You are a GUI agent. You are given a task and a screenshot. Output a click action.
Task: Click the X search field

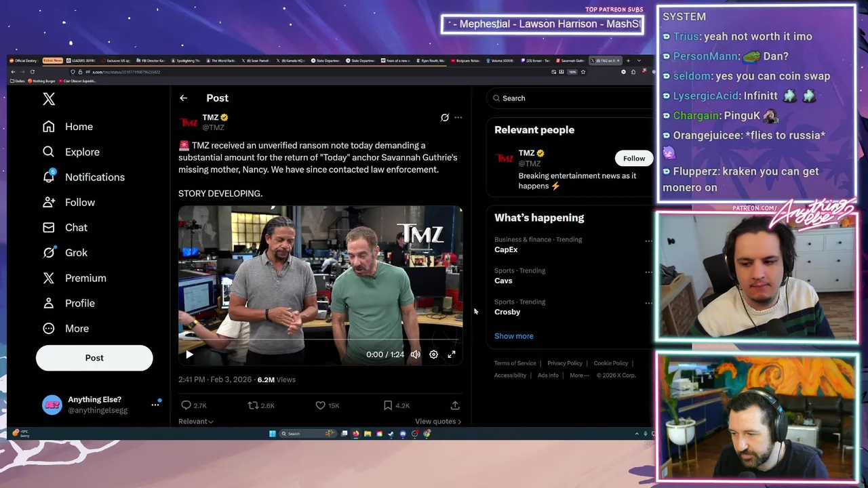point(571,98)
